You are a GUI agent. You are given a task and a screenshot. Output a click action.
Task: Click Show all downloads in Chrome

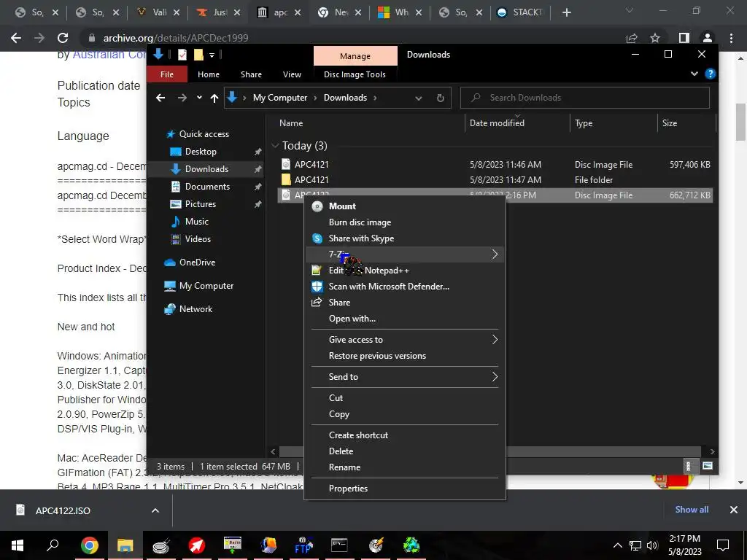pyautogui.click(x=692, y=510)
